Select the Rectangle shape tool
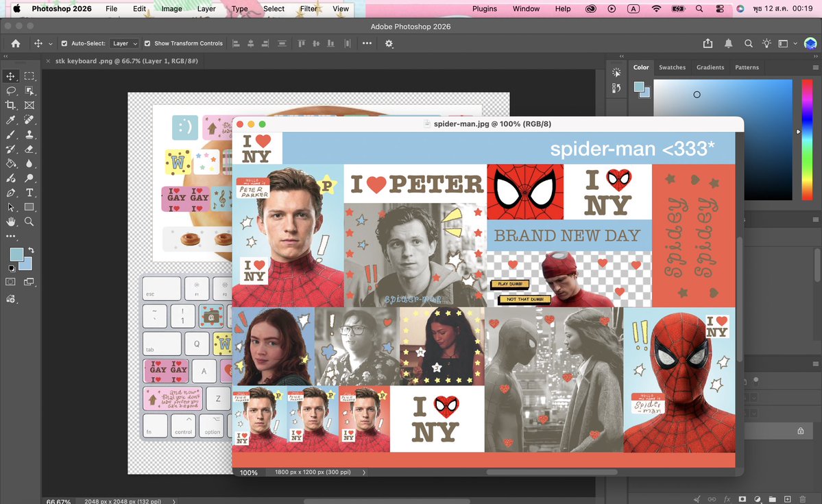Viewport: 822px width, 504px height. tap(29, 207)
